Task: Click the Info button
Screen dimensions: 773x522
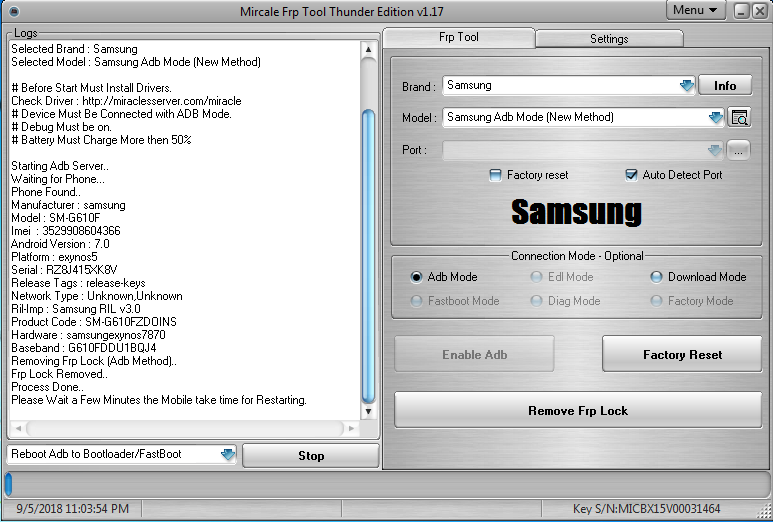Action: 725,86
